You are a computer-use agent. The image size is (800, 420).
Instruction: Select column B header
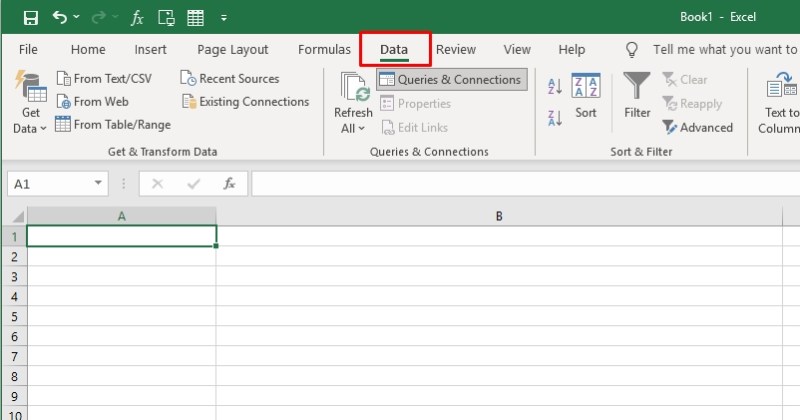pos(499,216)
